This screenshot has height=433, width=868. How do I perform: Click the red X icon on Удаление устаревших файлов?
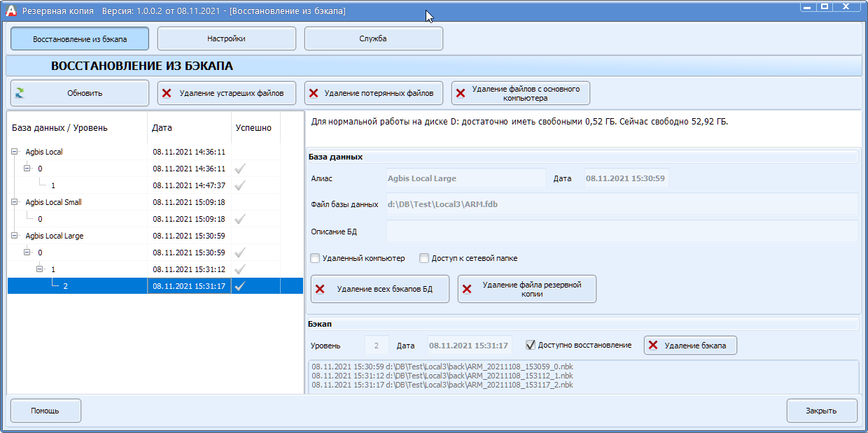coord(167,93)
